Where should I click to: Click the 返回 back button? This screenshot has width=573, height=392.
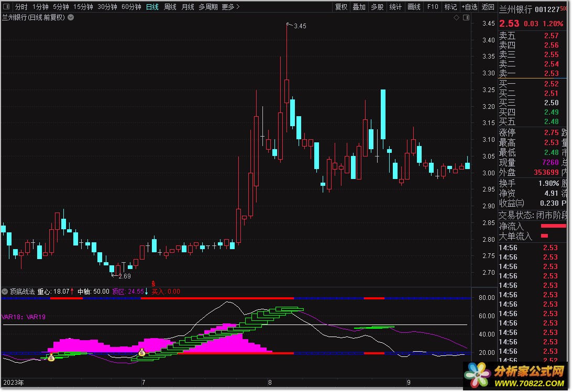[x=488, y=7]
